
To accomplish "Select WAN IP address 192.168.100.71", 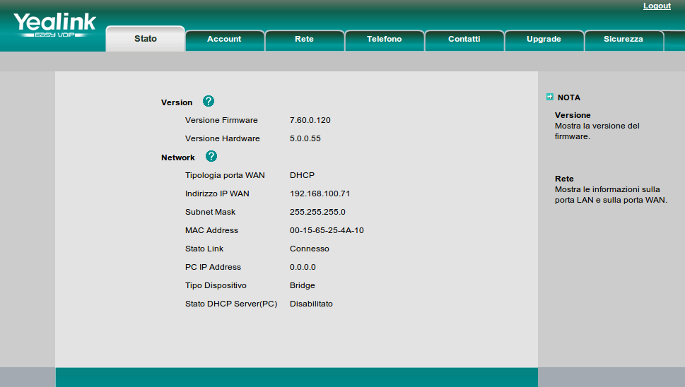I will 319,194.
